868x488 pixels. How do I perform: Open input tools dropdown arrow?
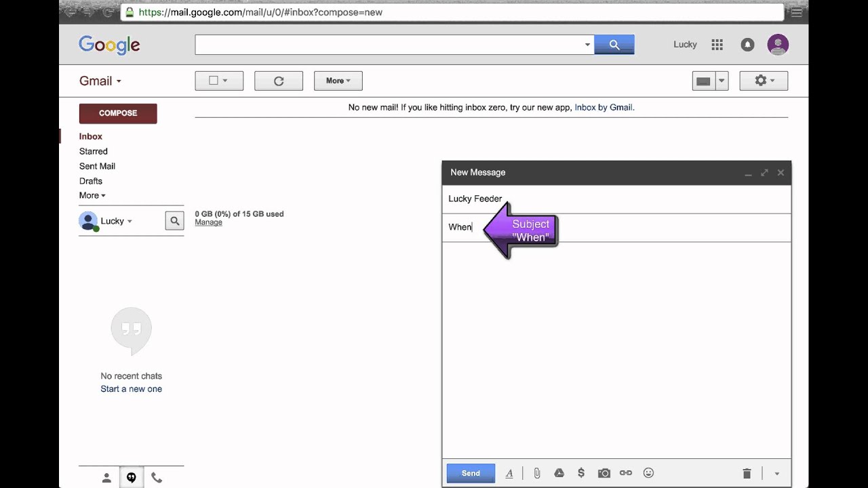722,81
